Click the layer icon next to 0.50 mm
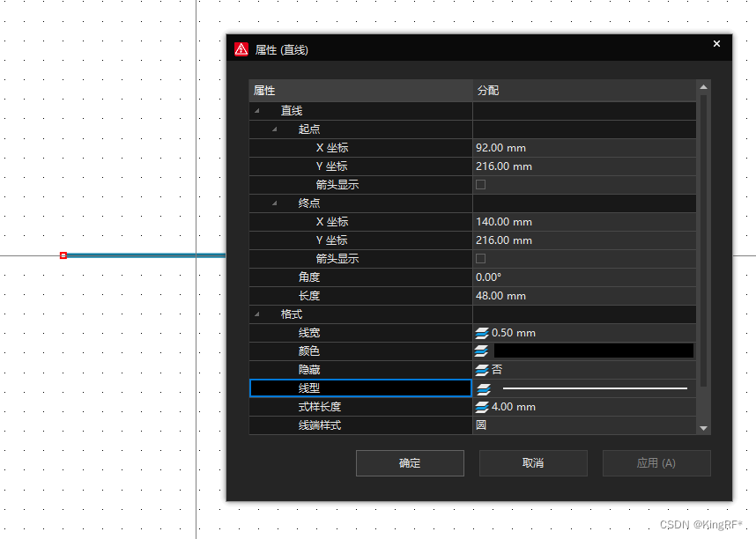Image resolution: width=756 pixels, height=539 pixels. pos(482,333)
